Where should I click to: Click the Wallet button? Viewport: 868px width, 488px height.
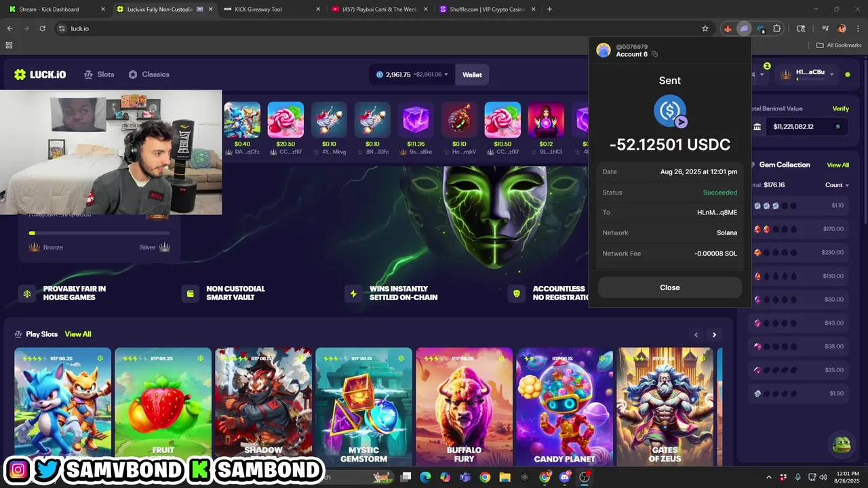pyautogui.click(x=472, y=75)
